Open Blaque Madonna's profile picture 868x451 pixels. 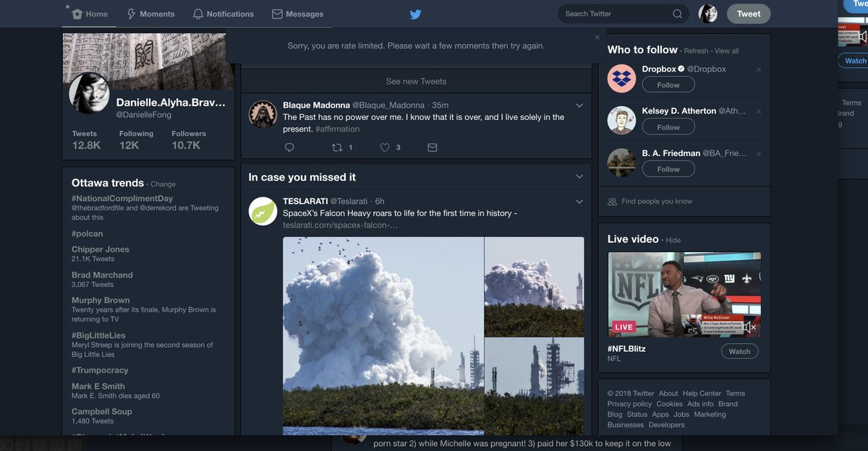pyautogui.click(x=263, y=115)
